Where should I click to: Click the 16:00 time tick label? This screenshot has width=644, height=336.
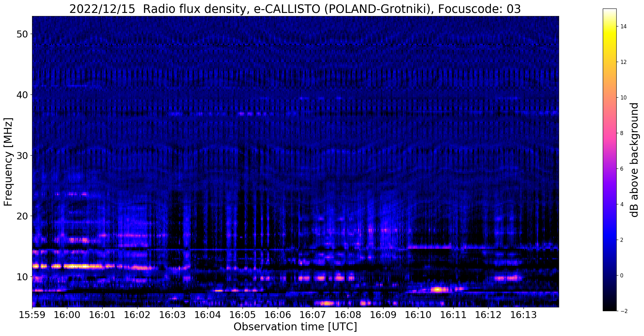click(x=67, y=315)
